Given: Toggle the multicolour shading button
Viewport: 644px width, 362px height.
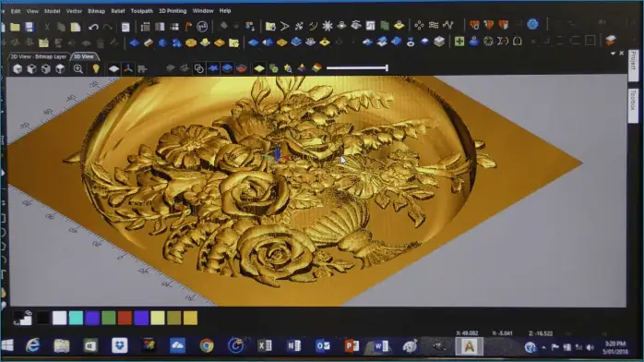Looking at the screenshot, I should tap(316, 67).
